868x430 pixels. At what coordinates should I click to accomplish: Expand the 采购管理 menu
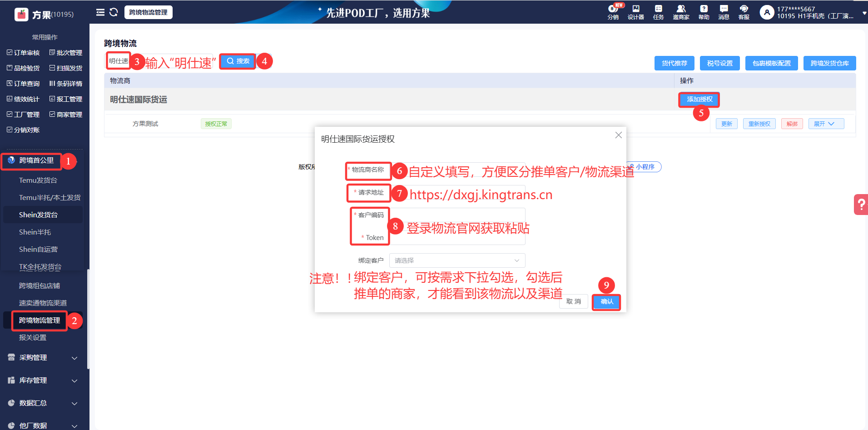(43, 358)
